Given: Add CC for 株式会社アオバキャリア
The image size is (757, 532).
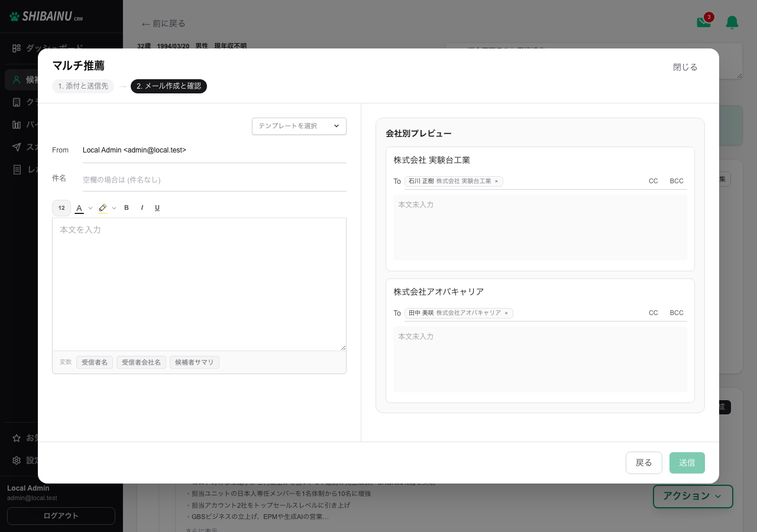Looking at the screenshot, I should (654, 313).
